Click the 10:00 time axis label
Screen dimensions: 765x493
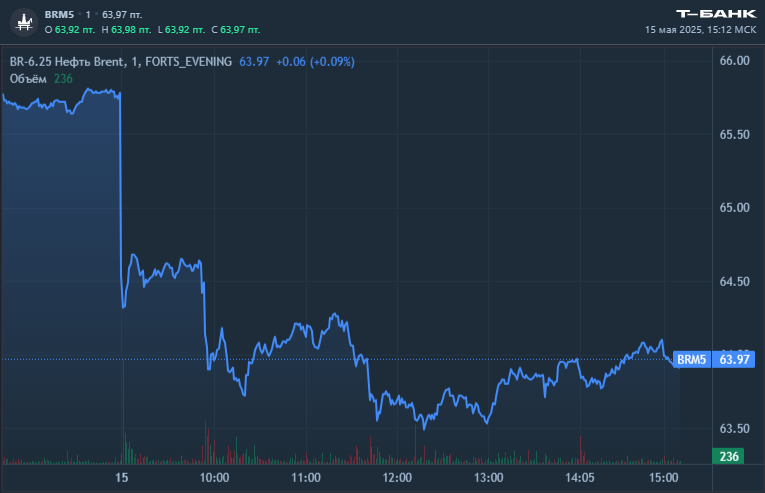pos(215,478)
